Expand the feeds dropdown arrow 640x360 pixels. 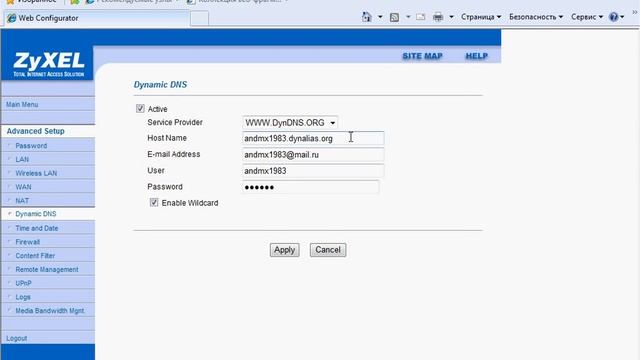click(x=408, y=17)
